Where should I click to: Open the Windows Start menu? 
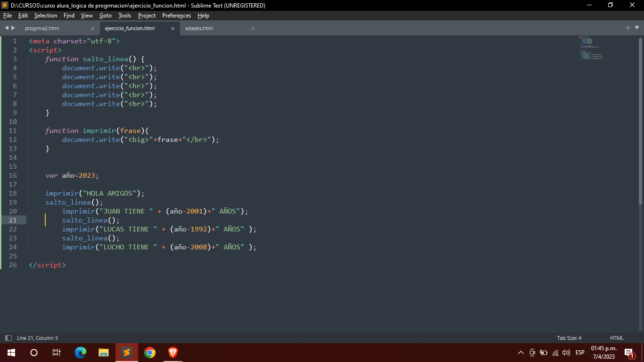pyautogui.click(x=11, y=352)
